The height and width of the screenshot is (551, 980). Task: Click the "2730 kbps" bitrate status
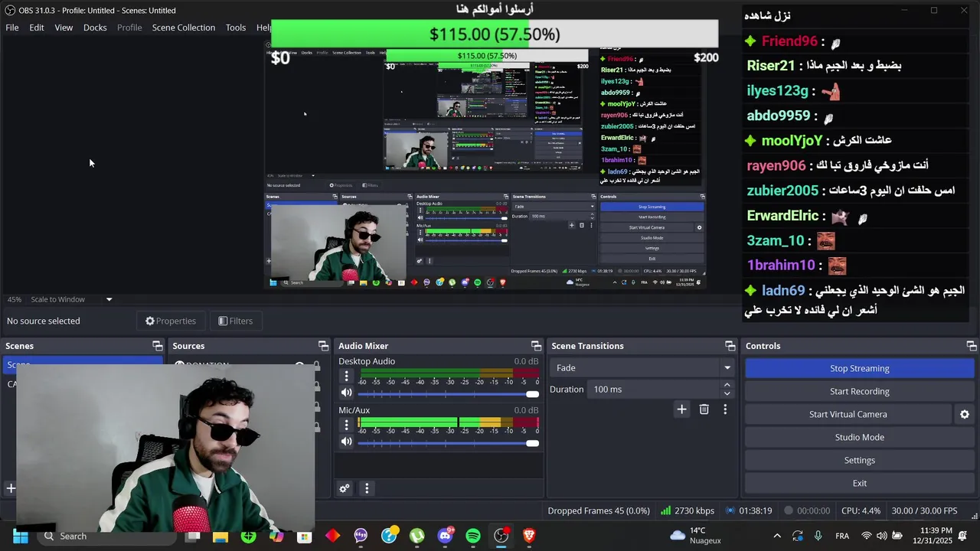(x=688, y=510)
